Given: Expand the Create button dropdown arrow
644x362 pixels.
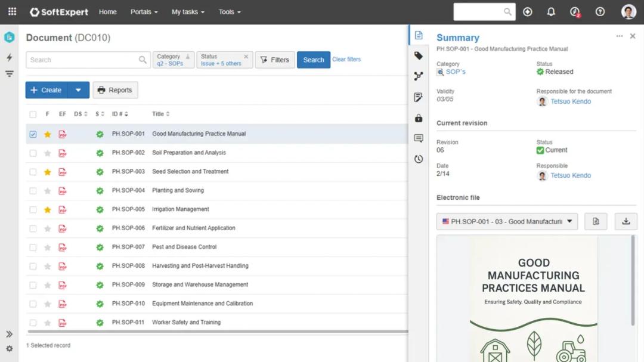Looking at the screenshot, I should click(78, 90).
